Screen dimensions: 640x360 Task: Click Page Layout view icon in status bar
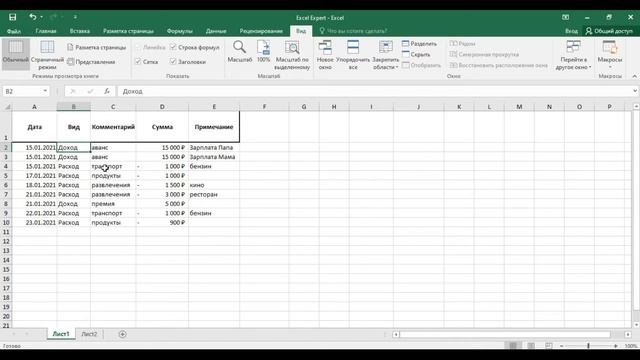tap(531, 346)
